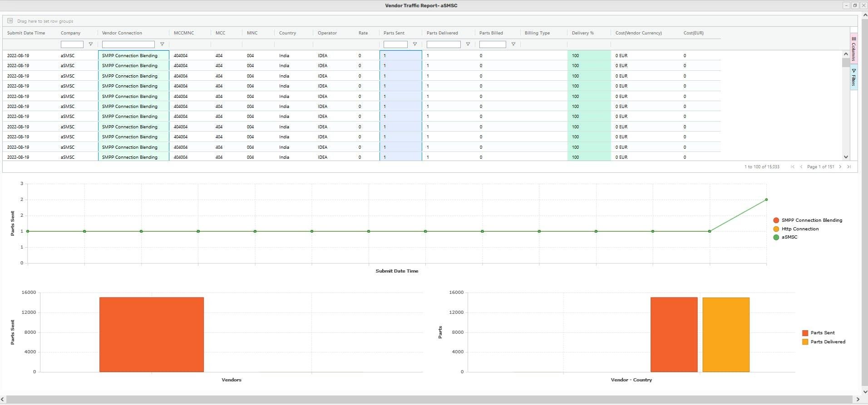The height and width of the screenshot is (405, 868).
Task: Sort by Submit Date Time column header
Action: (x=26, y=33)
